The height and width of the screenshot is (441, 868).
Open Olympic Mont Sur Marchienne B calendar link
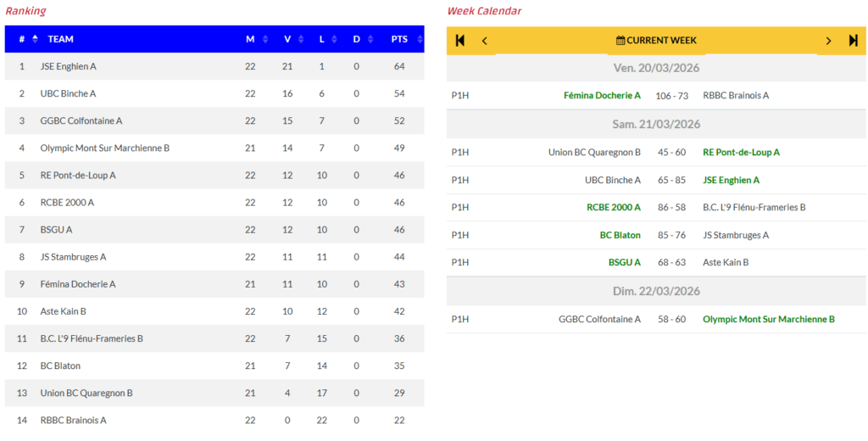coord(768,320)
